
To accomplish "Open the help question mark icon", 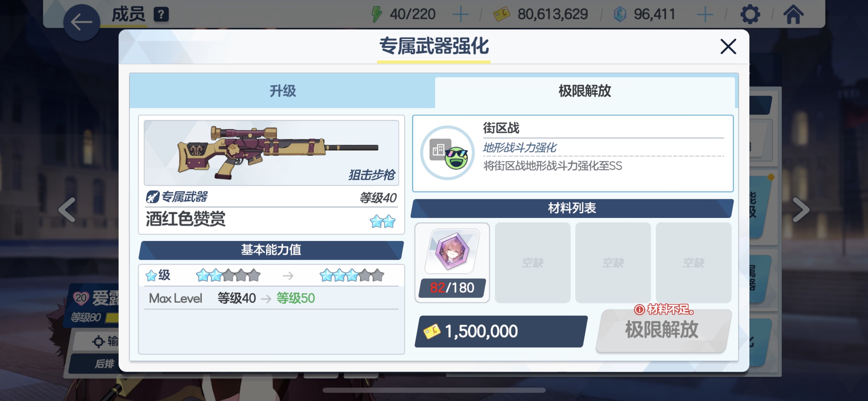I will pyautogui.click(x=161, y=15).
